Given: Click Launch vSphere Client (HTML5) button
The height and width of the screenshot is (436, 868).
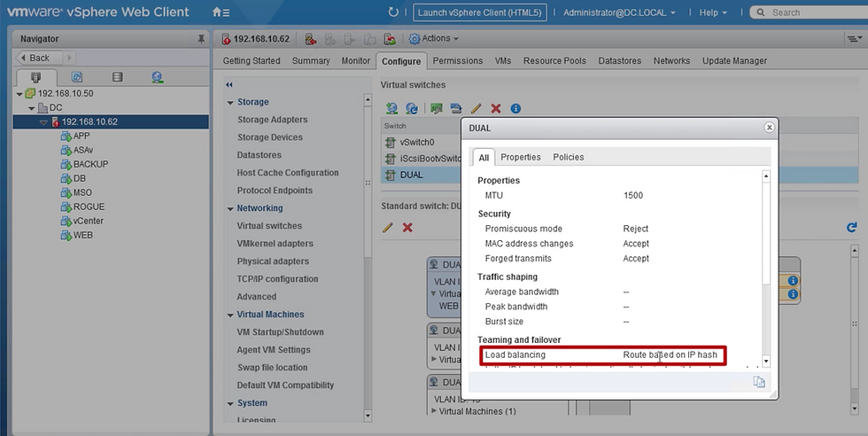Looking at the screenshot, I should point(480,12).
